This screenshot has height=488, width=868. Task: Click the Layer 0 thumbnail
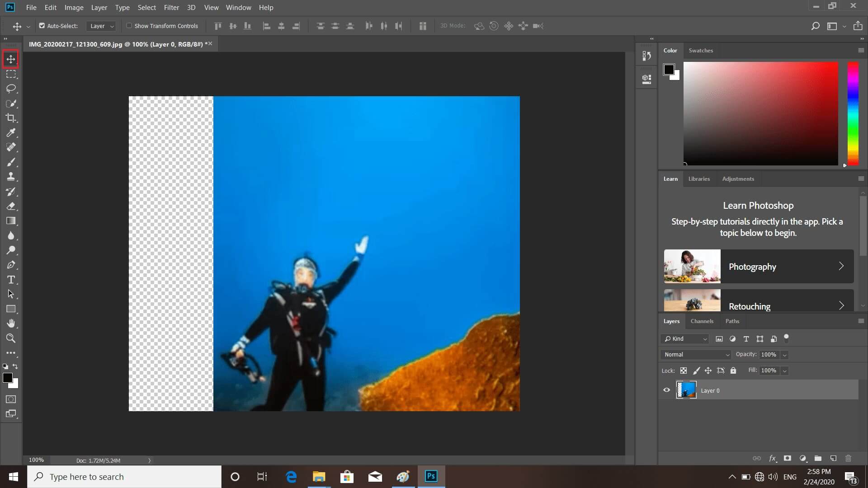click(686, 389)
